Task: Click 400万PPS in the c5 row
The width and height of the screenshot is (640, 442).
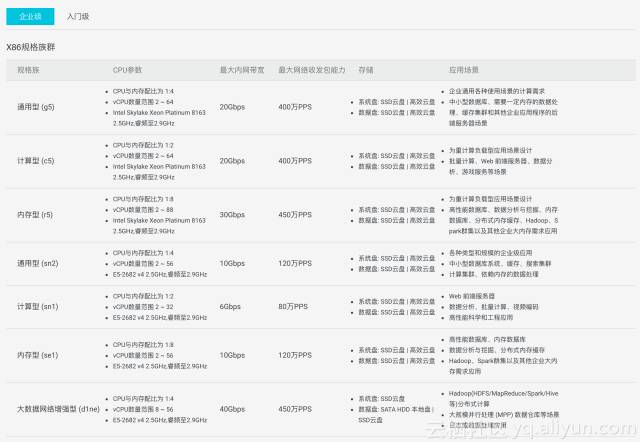Action: tap(295, 161)
